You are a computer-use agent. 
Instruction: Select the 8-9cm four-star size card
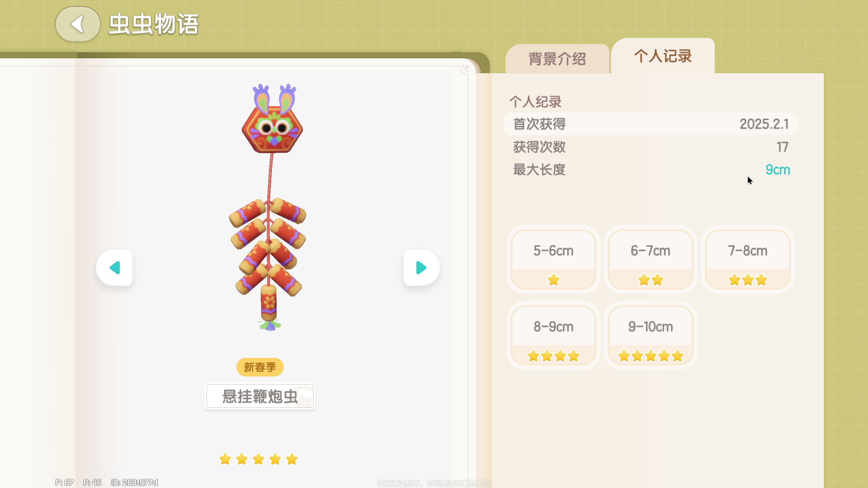click(x=553, y=335)
